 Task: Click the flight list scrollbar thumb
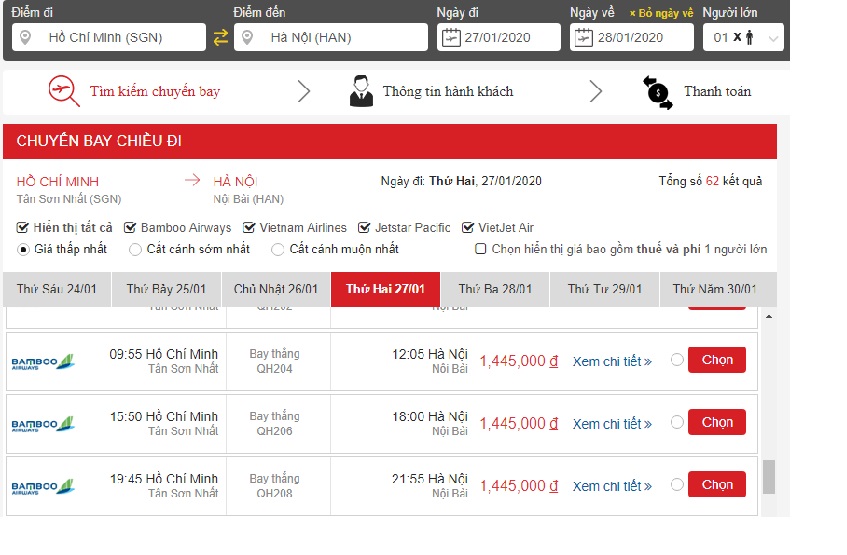[x=769, y=477]
